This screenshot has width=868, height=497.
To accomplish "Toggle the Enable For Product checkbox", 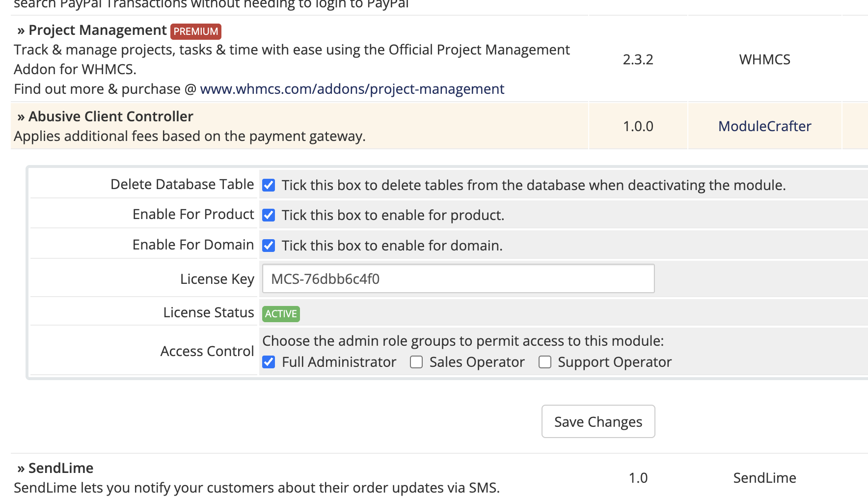I will pyautogui.click(x=269, y=215).
